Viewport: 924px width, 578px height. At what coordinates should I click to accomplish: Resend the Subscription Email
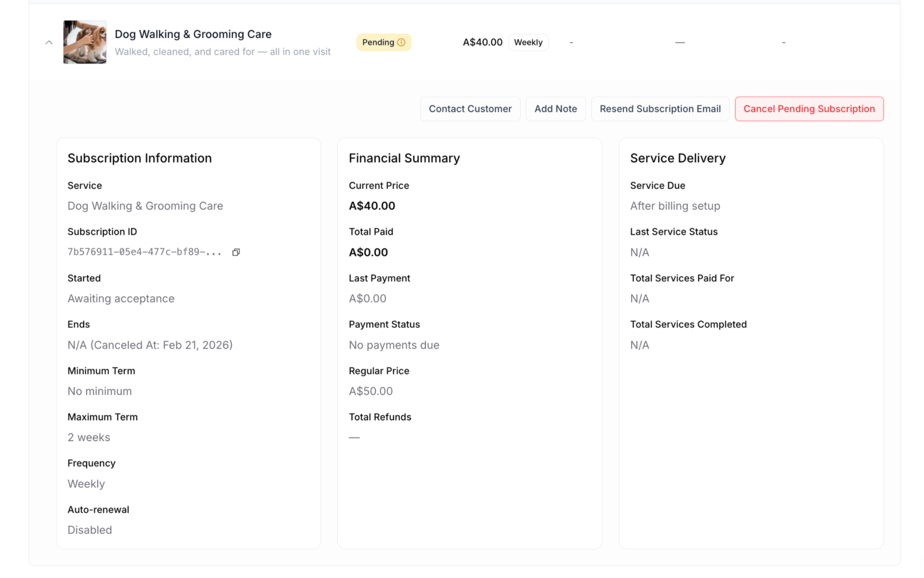(x=660, y=109)
